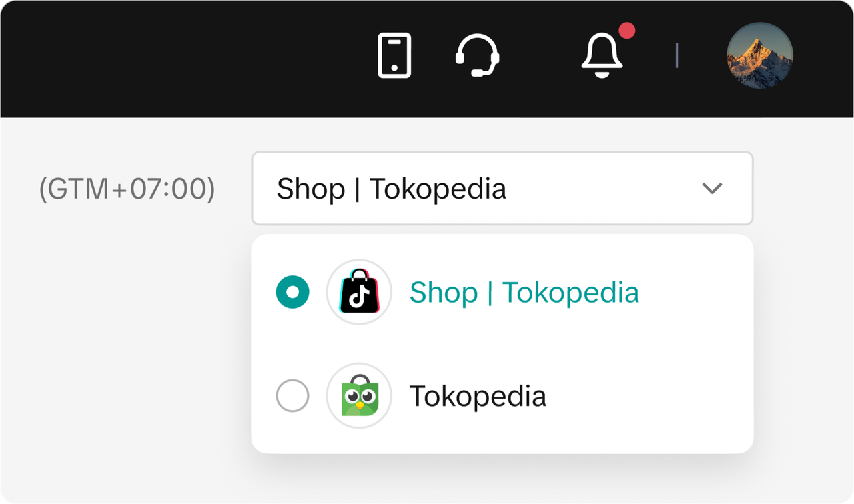The image size is (854, 504).
Task: Collapse the dropdown using the chevron arrow
Action: pyautogui.click(x=712, y=189)
